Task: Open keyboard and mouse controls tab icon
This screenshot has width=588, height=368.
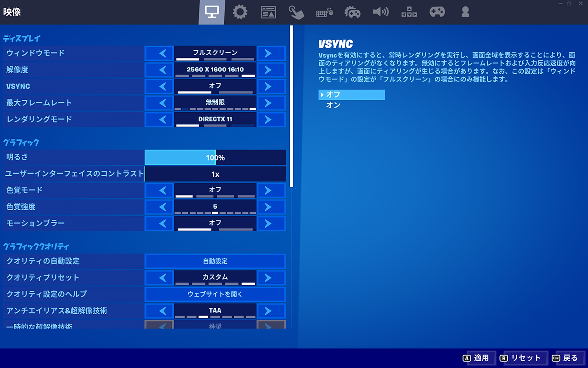Action: 324,12
